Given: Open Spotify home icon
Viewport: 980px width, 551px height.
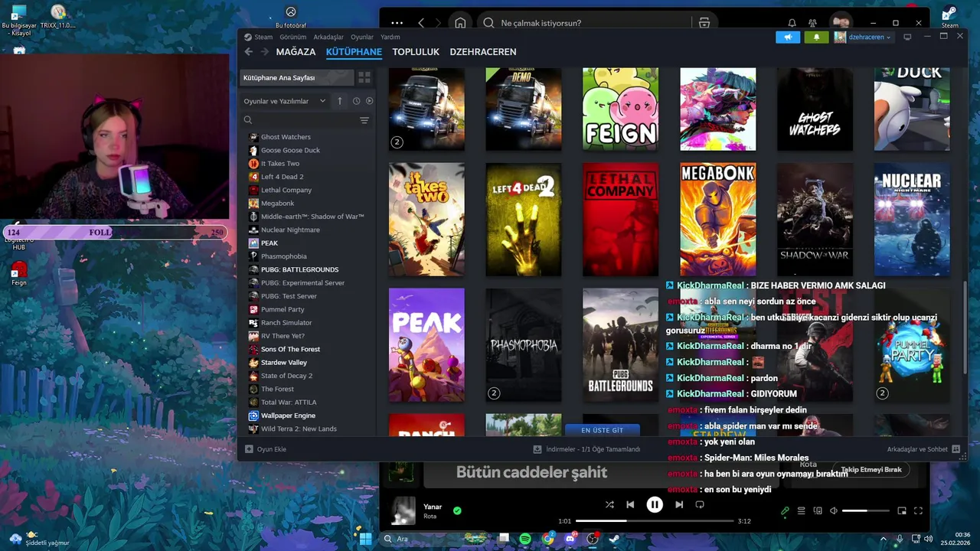Looking at the screenshot, I should (x=460, y=23).
